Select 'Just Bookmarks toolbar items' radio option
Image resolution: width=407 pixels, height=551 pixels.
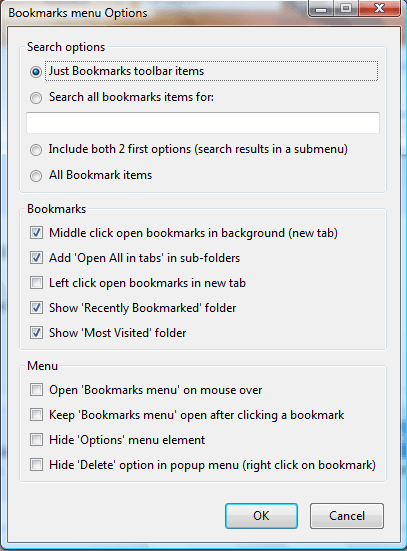point(36,72)
